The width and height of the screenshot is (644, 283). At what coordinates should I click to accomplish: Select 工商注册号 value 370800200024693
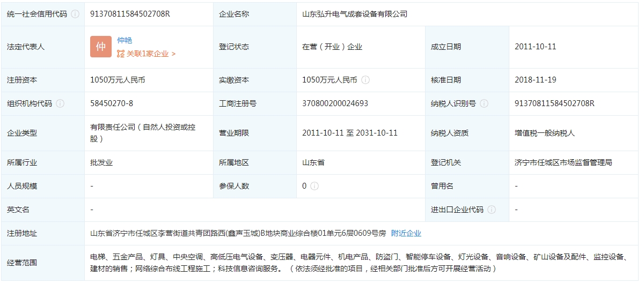pyautogui.click(x=335, y=103)
